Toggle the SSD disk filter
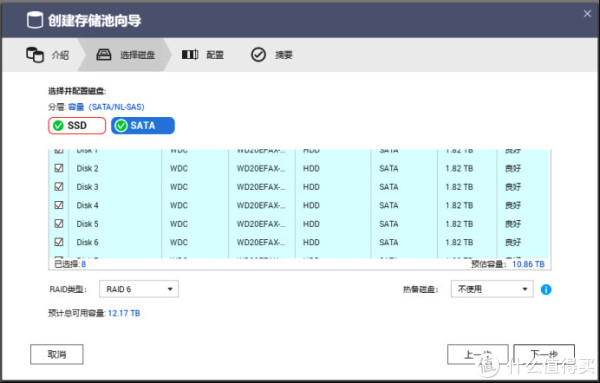 tap(77, 125)
